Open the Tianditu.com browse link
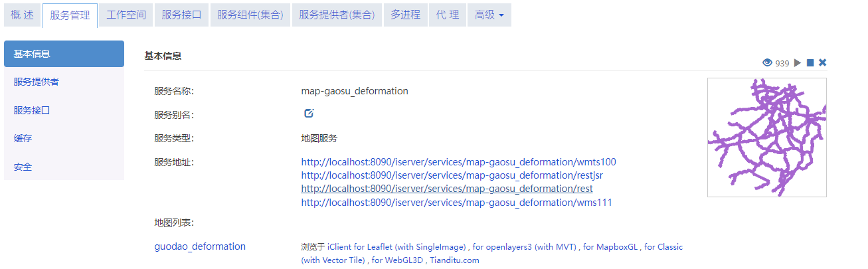Viewport: 868px width, 269px height. pos(454,260)
